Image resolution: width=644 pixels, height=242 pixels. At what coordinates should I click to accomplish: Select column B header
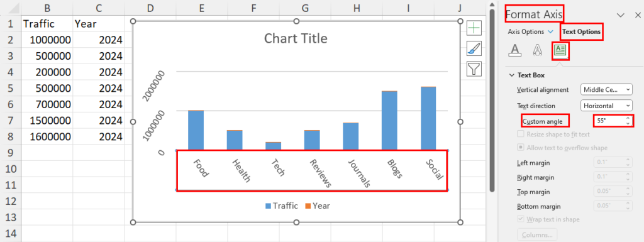click(x=47, y=8)
